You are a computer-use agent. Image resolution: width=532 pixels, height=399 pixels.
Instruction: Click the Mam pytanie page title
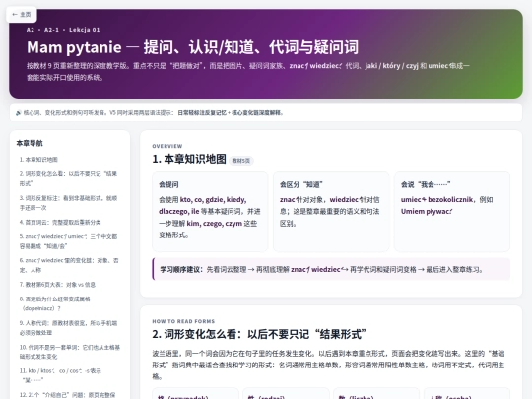coord(192,47)
